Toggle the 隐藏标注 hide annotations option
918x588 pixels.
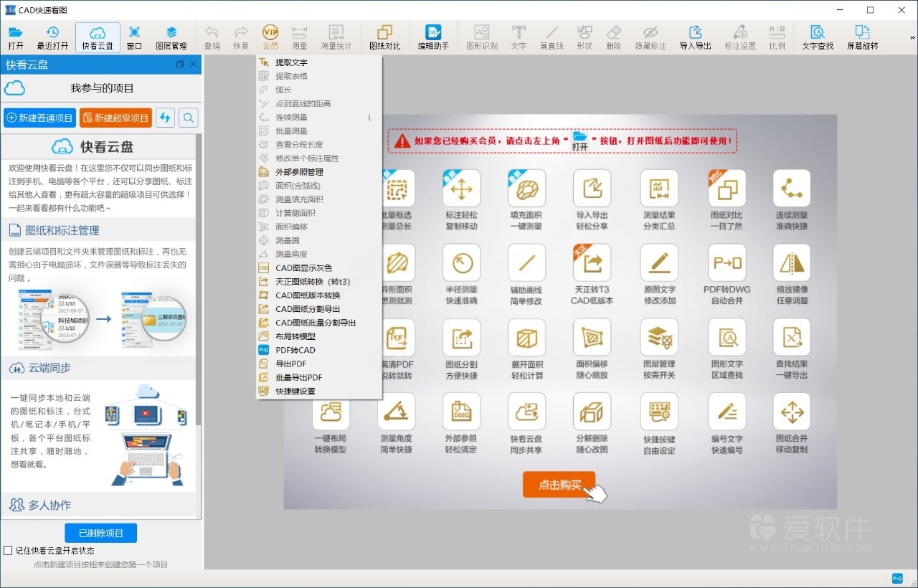pyautogui.click(x=650, y=37)
